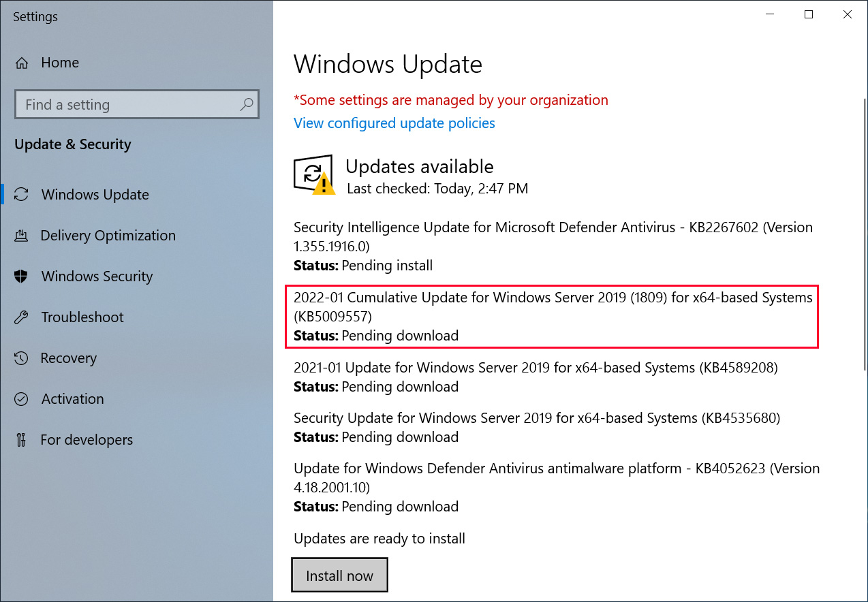Click the Status: Pending install text
This screenshot has width=868, height=602.
[363, 265]
